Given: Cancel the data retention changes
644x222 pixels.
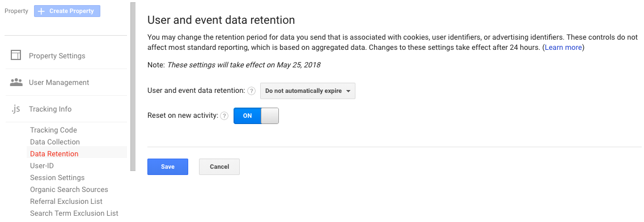Looking at the screenshot, I should (x=219, y=166).
